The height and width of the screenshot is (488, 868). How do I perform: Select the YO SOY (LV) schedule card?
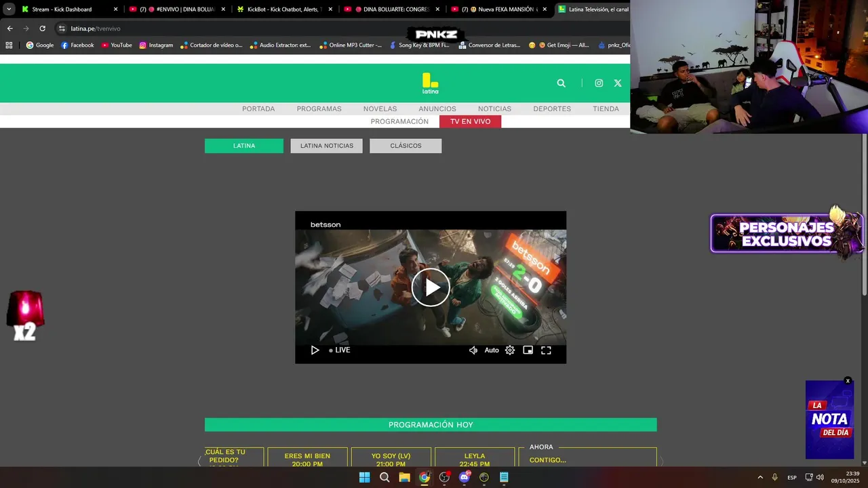[x=391, y=457]
